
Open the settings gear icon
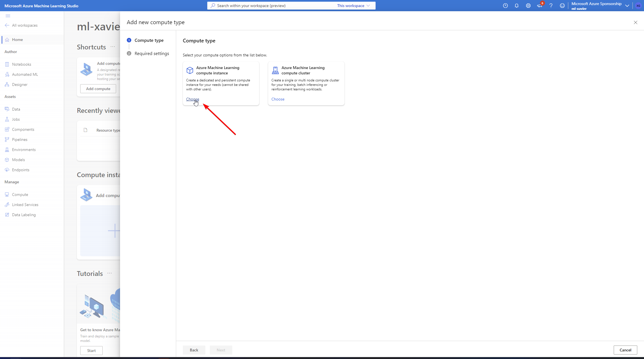(x=528, y=6)
